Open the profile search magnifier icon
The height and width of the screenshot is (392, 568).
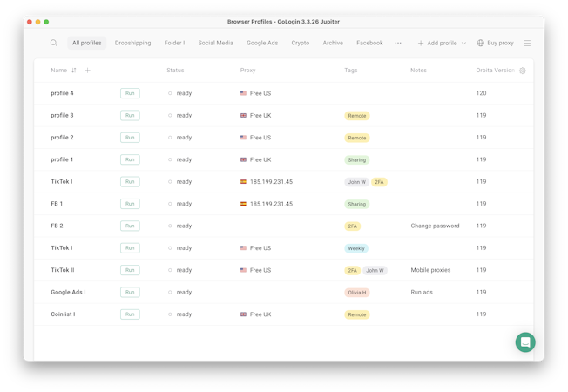pyautogui.click(x=54, y=43)
